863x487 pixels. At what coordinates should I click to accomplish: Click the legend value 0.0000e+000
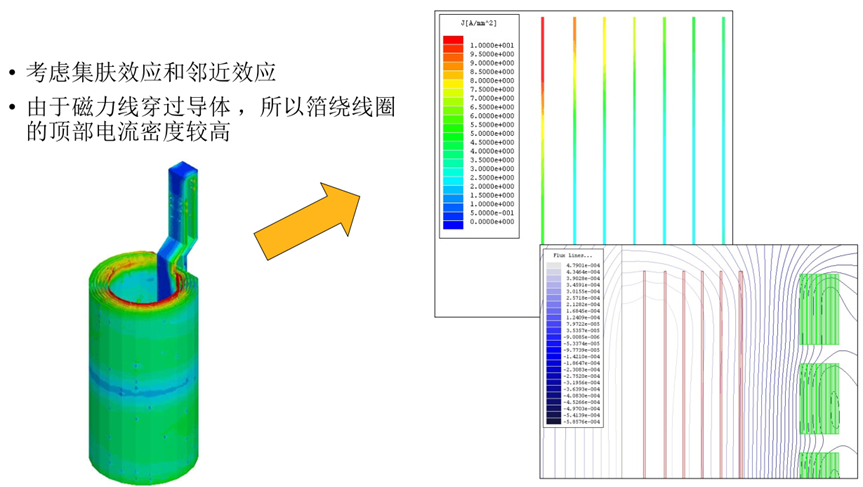pos(492,222)
